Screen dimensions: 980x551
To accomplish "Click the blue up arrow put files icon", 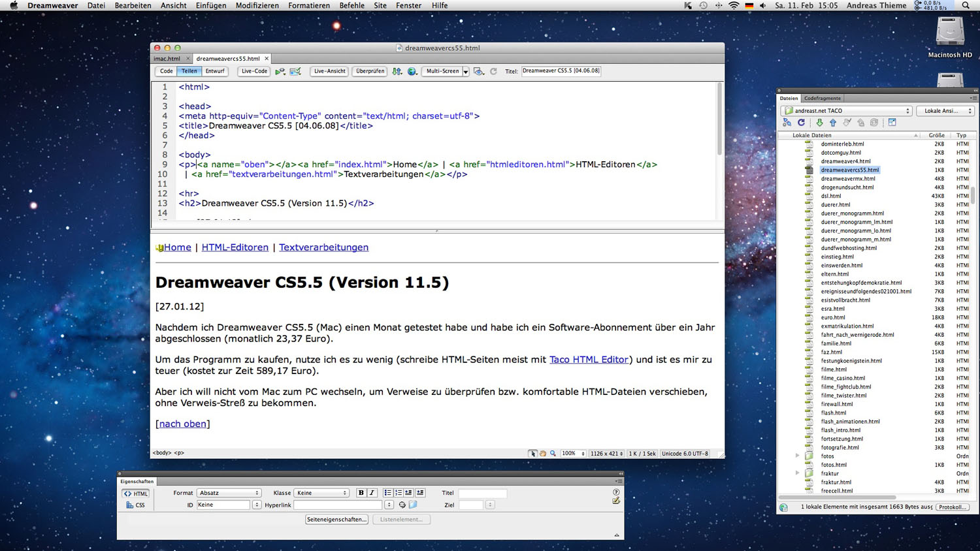I will (833, 123).
